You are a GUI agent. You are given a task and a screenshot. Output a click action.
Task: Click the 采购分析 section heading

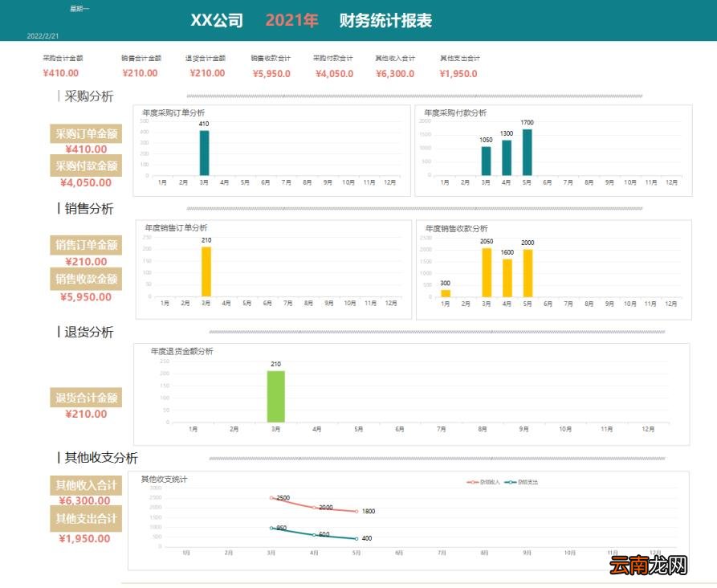pyautogui.click(x=88, y=96)
